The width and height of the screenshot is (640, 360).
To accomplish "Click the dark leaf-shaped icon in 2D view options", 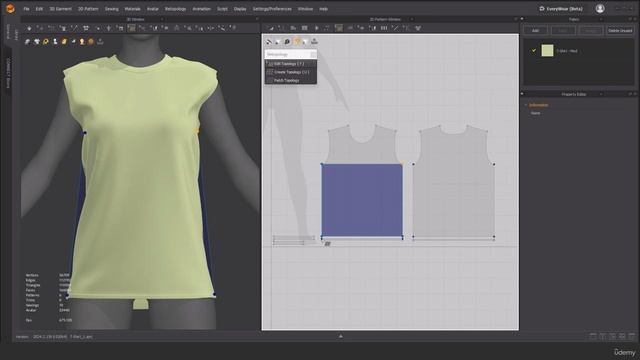I will click(287, 42).
